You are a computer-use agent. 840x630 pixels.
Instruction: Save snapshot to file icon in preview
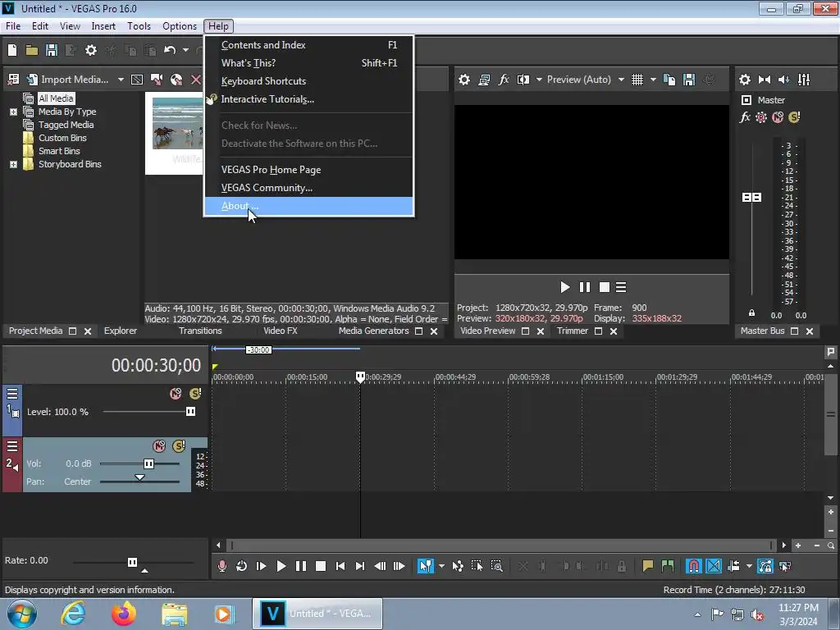(689, 80)
